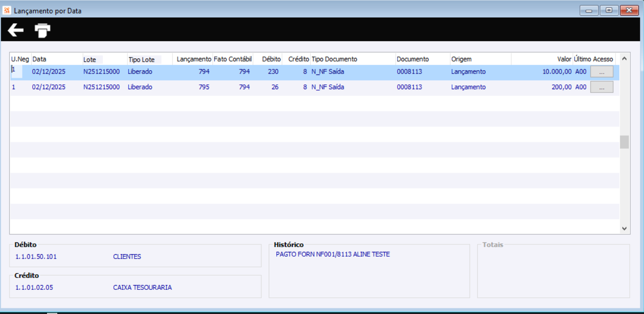
Task: Close the Lançamento por Data window
Action: pyautogui.click(x=629, y=10)
